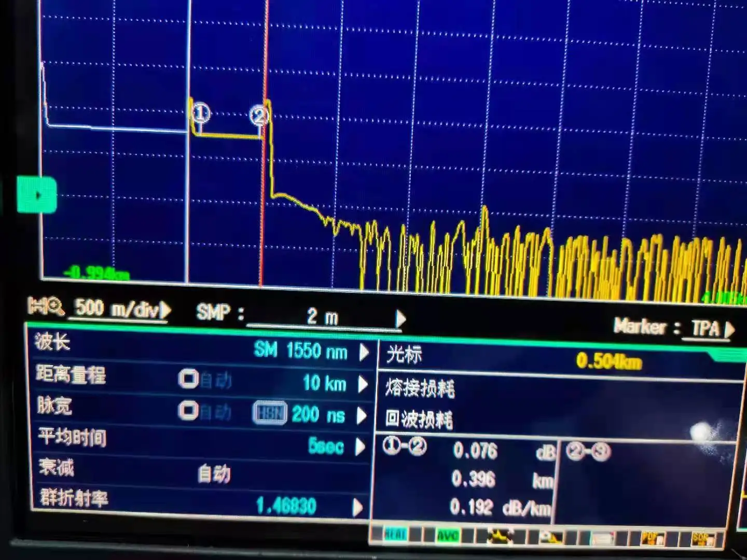The height and width of the screenshot is (560, 747).
Task: Tap the 脉宽 pulse width label
Action: click(54, 405)
